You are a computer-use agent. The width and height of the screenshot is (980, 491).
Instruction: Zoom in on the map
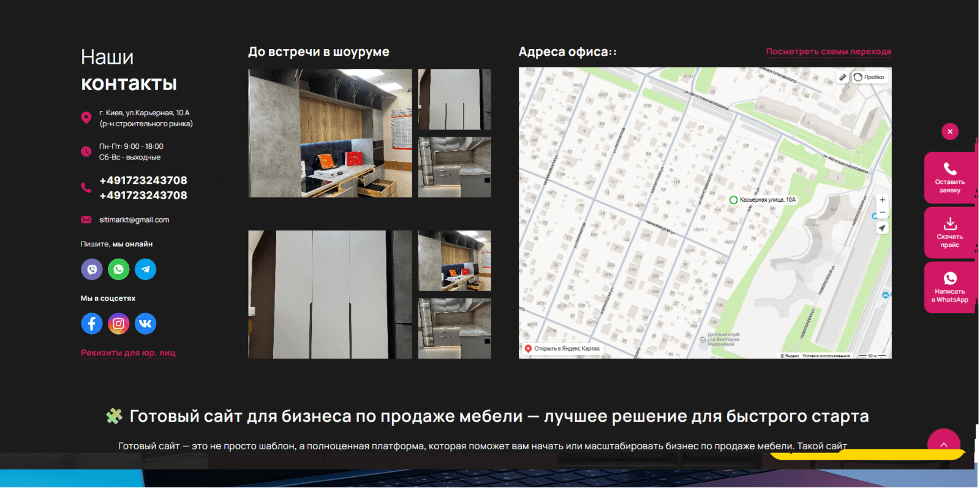tap(882, 200)
